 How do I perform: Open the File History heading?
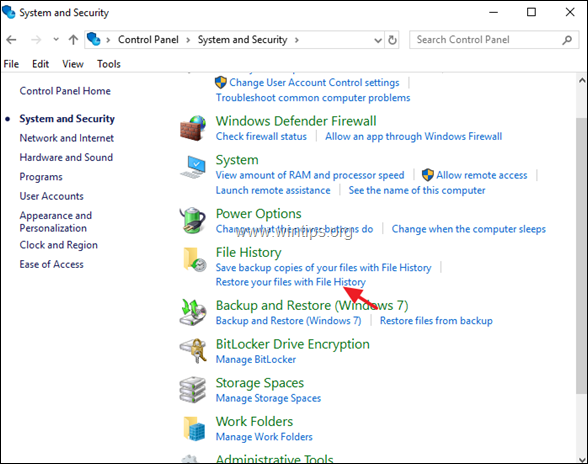pyautogui.click(x=249, y=252)
